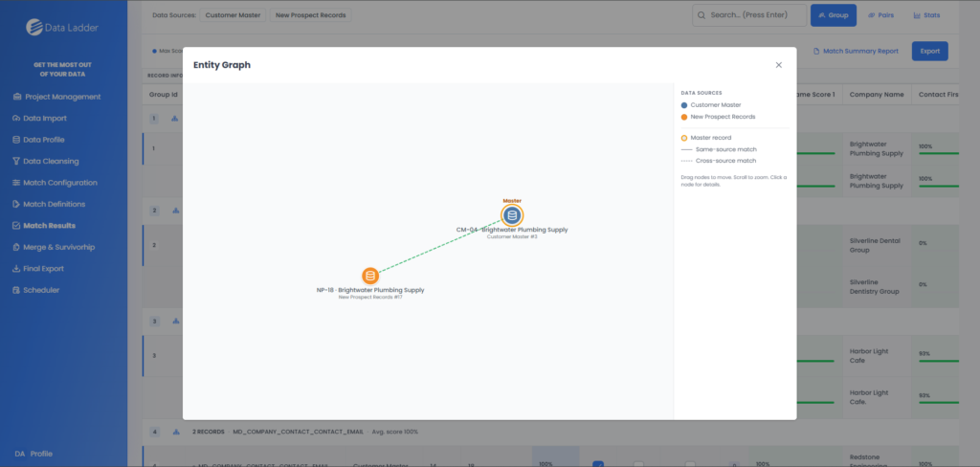
Task: Toggle checked checkbox in Redstone row
Action: [598, 464]
